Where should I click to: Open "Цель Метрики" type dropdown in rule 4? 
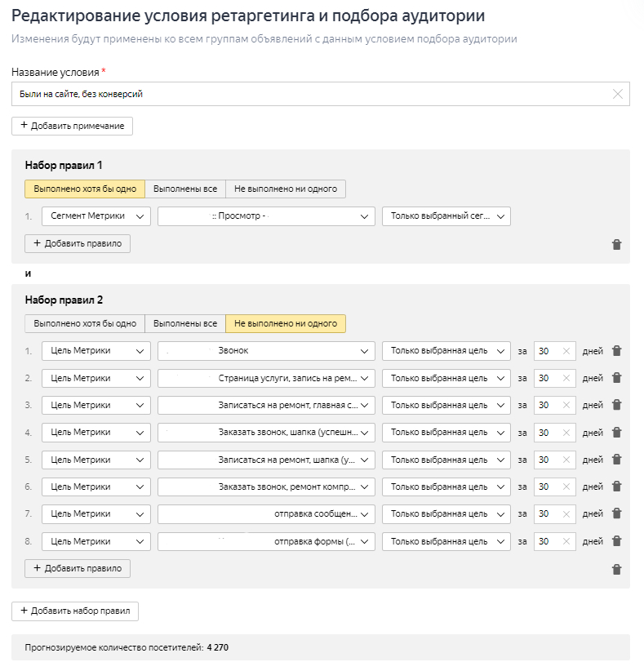96,432
